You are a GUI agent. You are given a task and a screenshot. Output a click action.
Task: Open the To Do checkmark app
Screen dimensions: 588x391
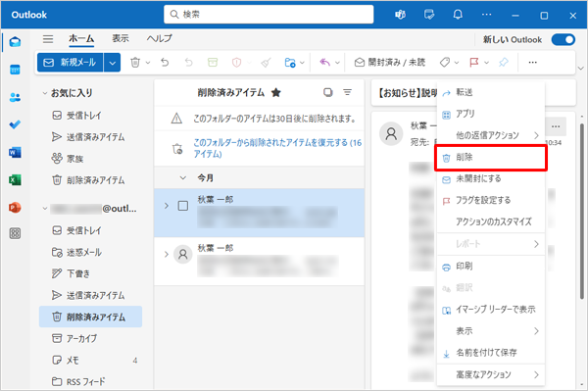[x=15, y=124]
